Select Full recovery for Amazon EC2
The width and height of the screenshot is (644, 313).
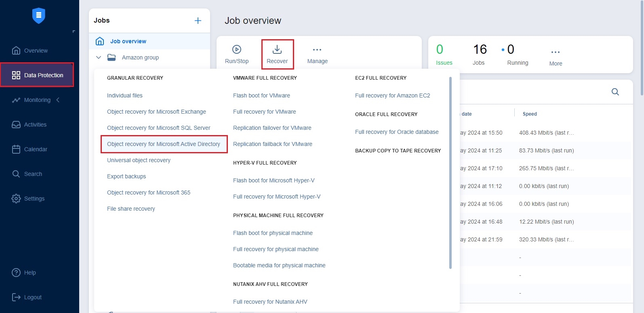pyautogui.click(x=392, y=95)
